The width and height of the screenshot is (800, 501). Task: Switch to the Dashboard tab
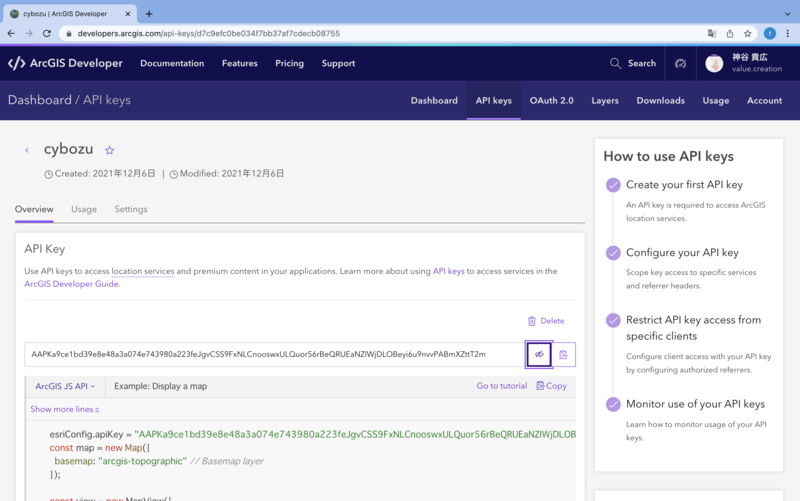point(434,101)
